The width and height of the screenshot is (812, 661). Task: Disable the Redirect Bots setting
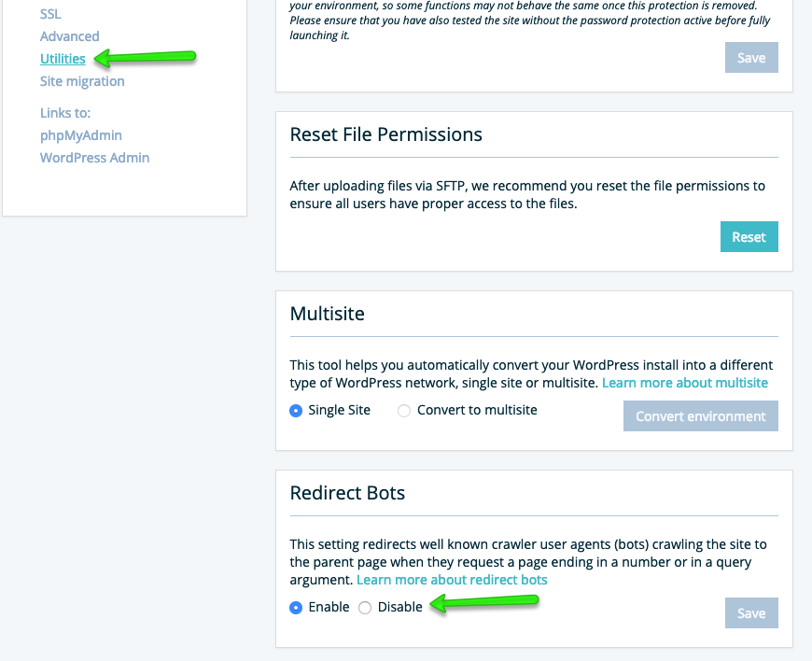(364, 607)
